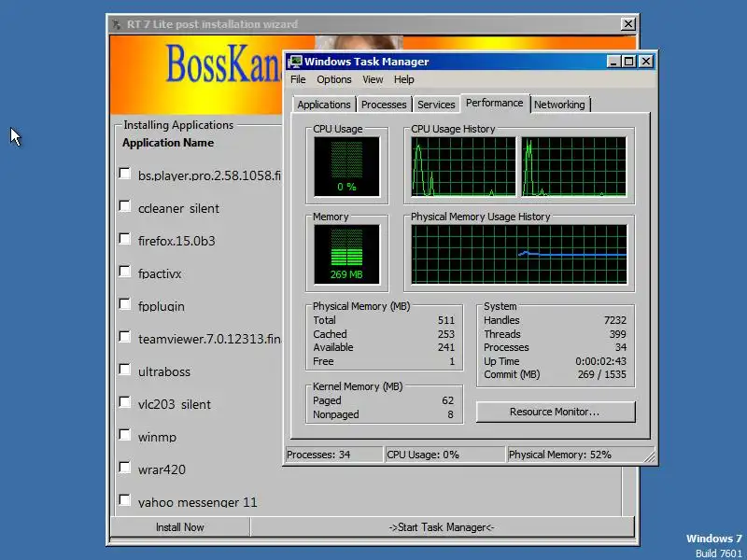Check the winmp checkbox

125,435
